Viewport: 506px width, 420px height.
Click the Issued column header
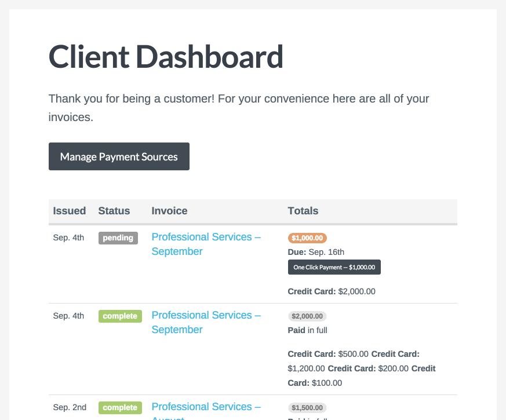coord(70,211)
